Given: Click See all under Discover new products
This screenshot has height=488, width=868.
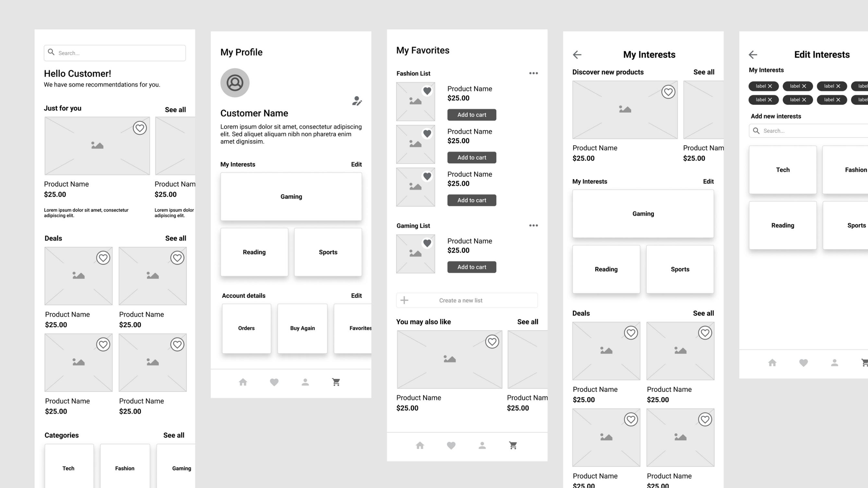Looking at the screenshot, I should (704, 72).
